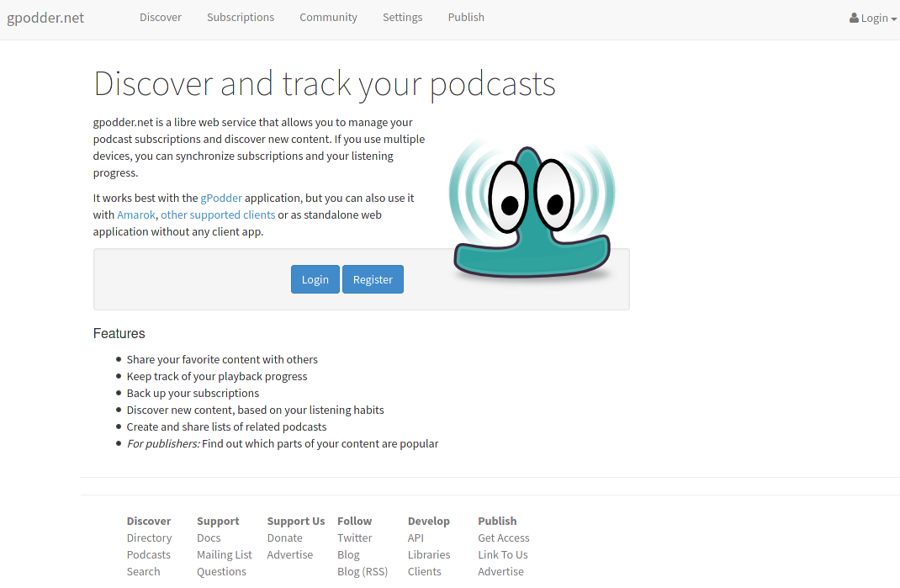
Task: Open Advertise link under Support Us
Action: (x=290, y=554)
